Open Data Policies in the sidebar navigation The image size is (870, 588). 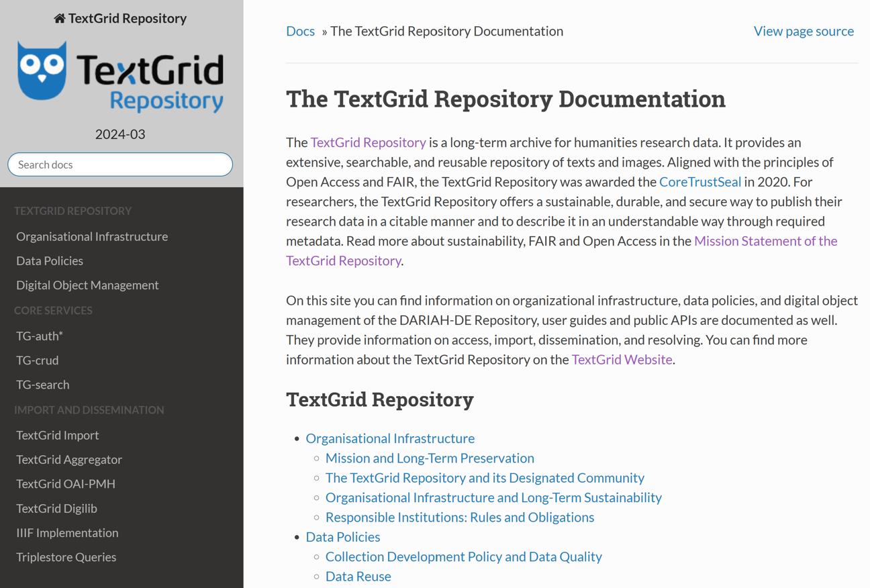pyautogui.click(x=50, y=260)
